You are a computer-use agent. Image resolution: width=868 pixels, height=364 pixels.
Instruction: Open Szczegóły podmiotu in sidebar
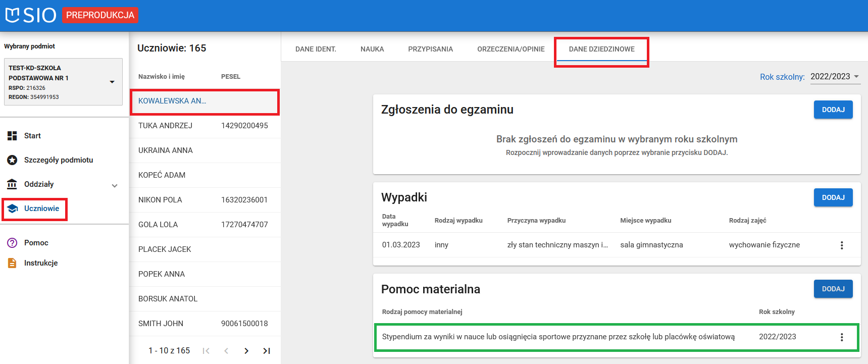(59, 160)
